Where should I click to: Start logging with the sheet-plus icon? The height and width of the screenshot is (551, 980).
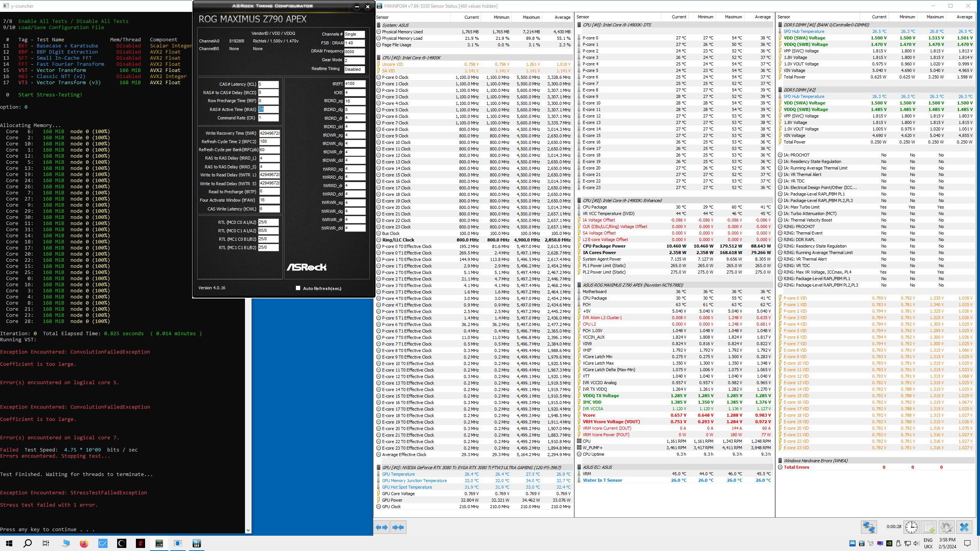pyautogui.click(x=929, y=527)
